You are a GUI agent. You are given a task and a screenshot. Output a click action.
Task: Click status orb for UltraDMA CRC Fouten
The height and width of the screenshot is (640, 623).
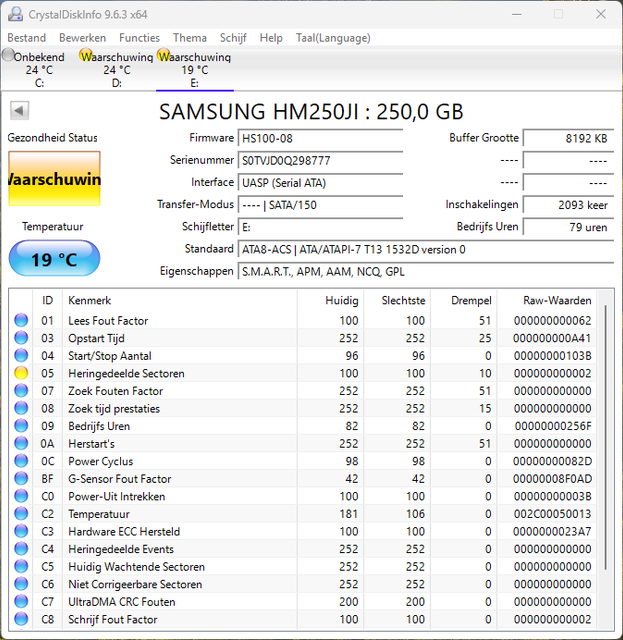tap(21, 601)
